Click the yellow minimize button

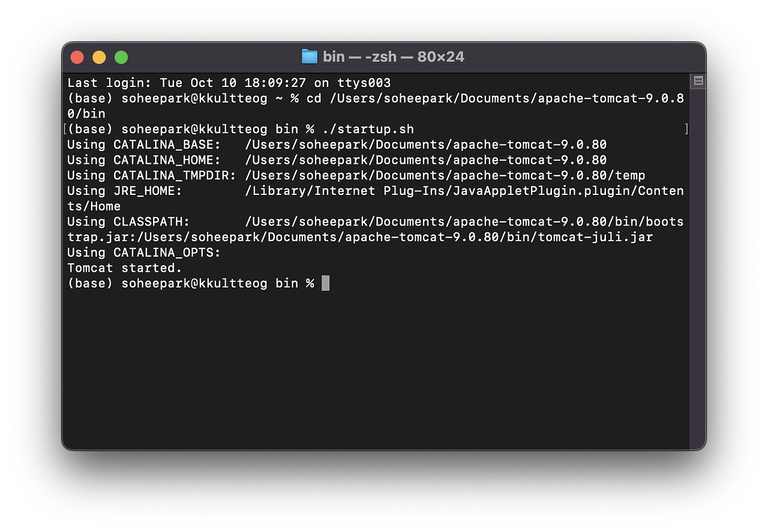[99, 57]
